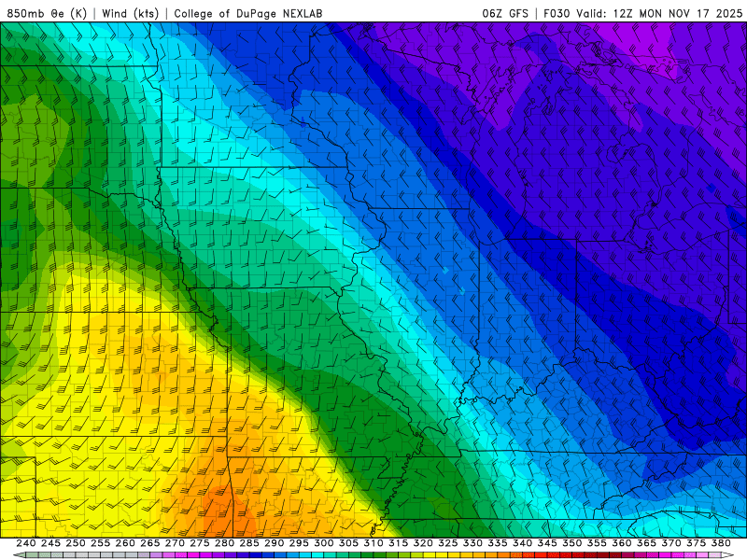Click the 305 legend value
Image resolution: width=747 pixels, height=560 pixels.
(348, 543)
